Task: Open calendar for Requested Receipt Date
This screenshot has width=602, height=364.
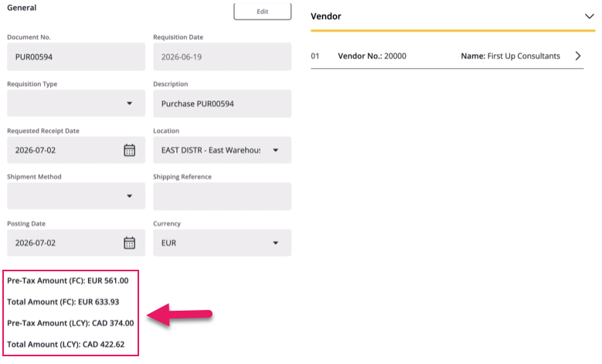Action: pyautogui.click(x=129, y=150)
